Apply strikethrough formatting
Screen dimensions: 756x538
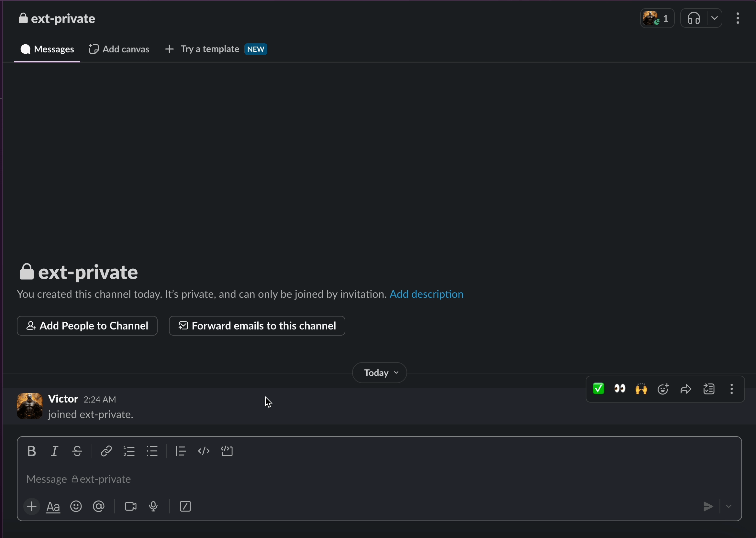point(77,451)
